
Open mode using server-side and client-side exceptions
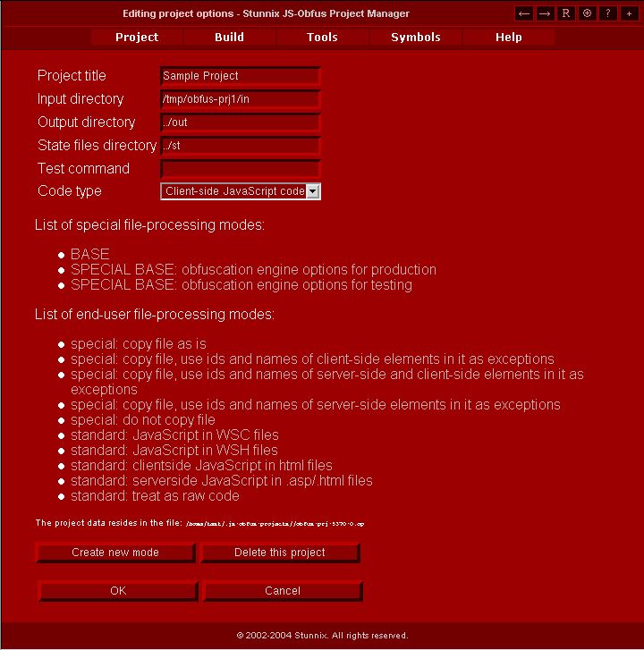(x=327, y=382)
